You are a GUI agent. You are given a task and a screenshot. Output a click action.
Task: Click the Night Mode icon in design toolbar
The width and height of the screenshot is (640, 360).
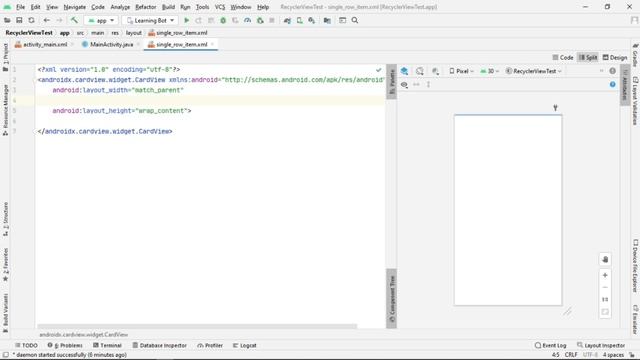pyautogui.click(x=436, y=71)
